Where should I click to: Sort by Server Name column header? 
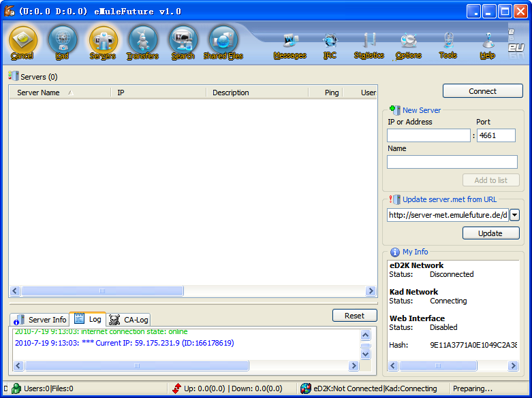60,93
